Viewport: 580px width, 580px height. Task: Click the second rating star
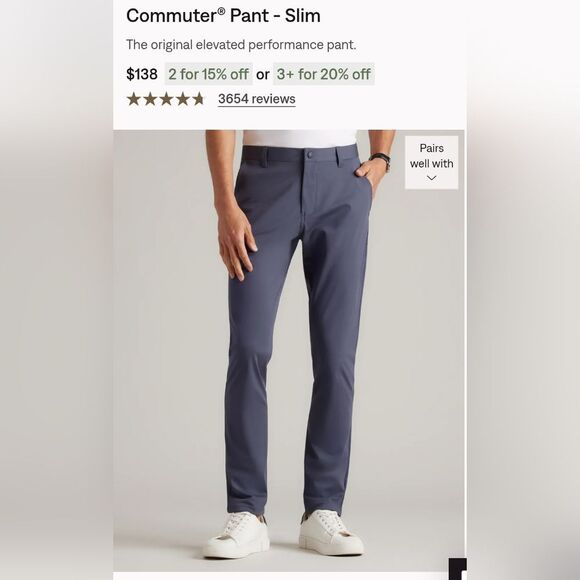pyautogui.click(x=150, y=99)
